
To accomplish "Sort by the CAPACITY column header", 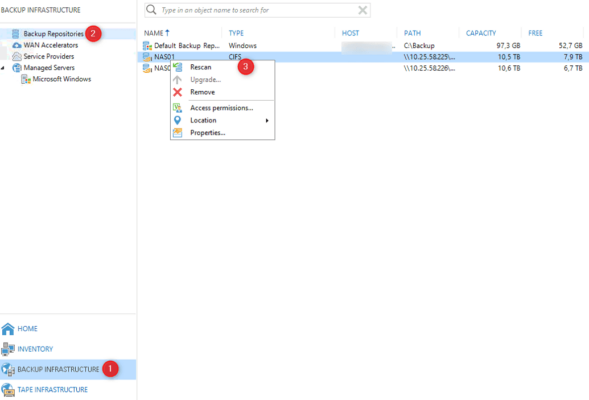I will [481, 33].
